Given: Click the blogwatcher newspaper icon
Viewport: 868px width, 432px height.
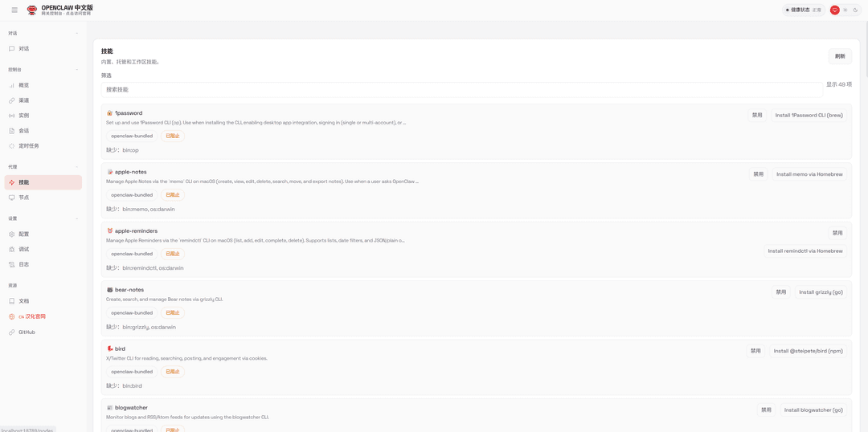Looking at the screenshot, I should click(109, 408).
